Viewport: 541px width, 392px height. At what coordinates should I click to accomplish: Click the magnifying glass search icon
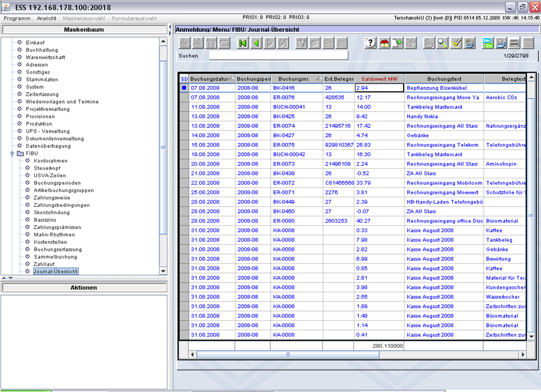(x=442, y=43)
